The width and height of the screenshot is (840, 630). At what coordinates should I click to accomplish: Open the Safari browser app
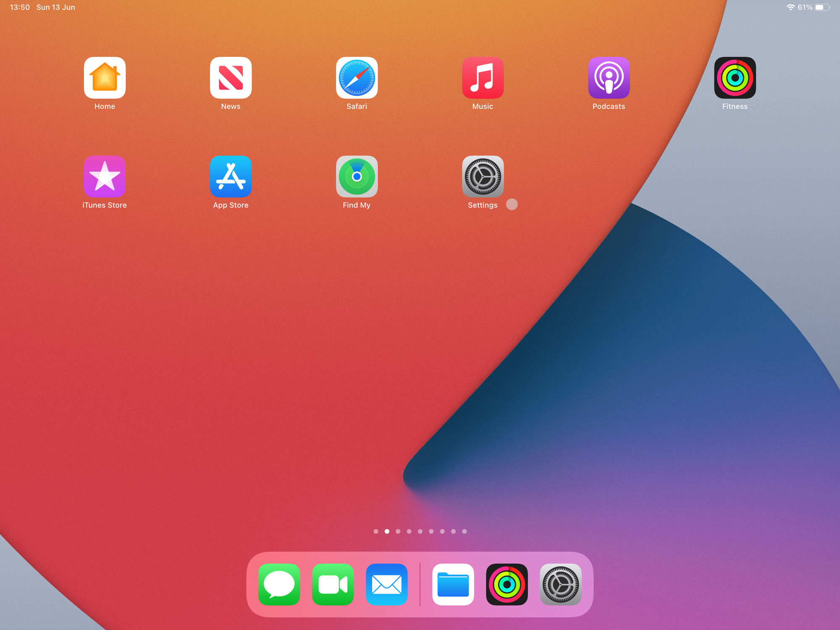[x=357, y=78]
